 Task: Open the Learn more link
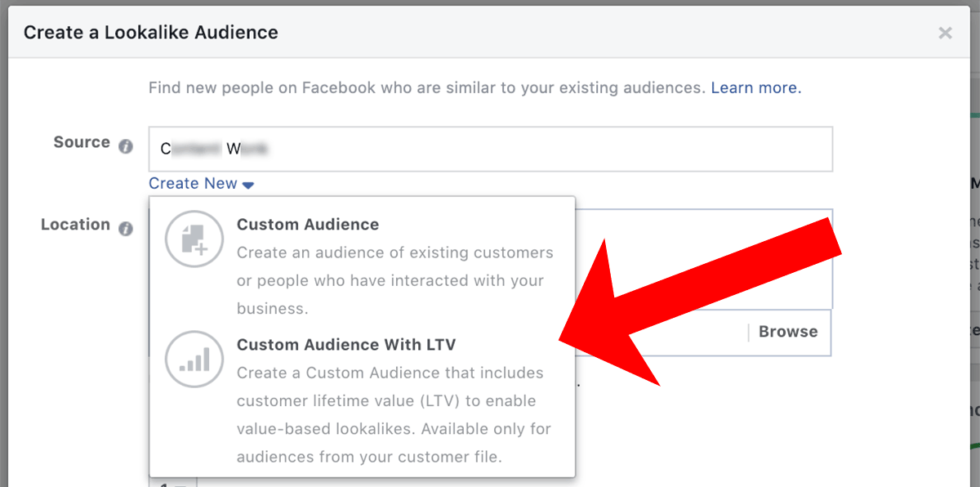[756, 87]
